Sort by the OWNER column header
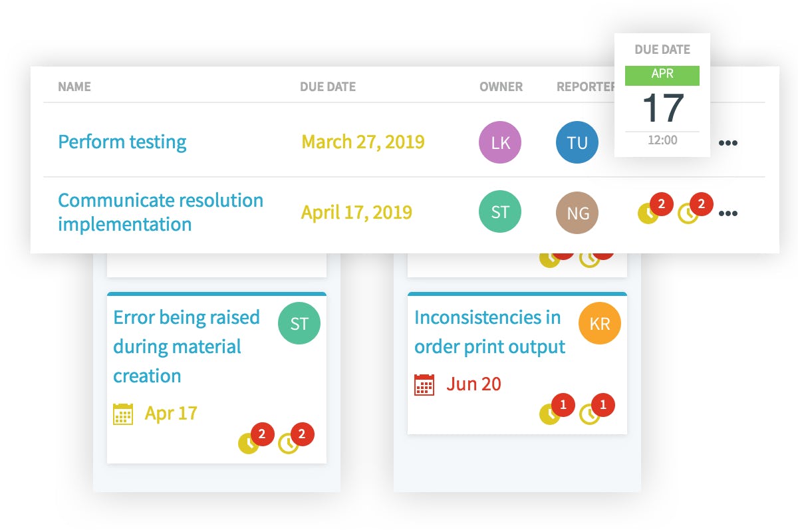The image size is (798, 532). coord(501,87)
